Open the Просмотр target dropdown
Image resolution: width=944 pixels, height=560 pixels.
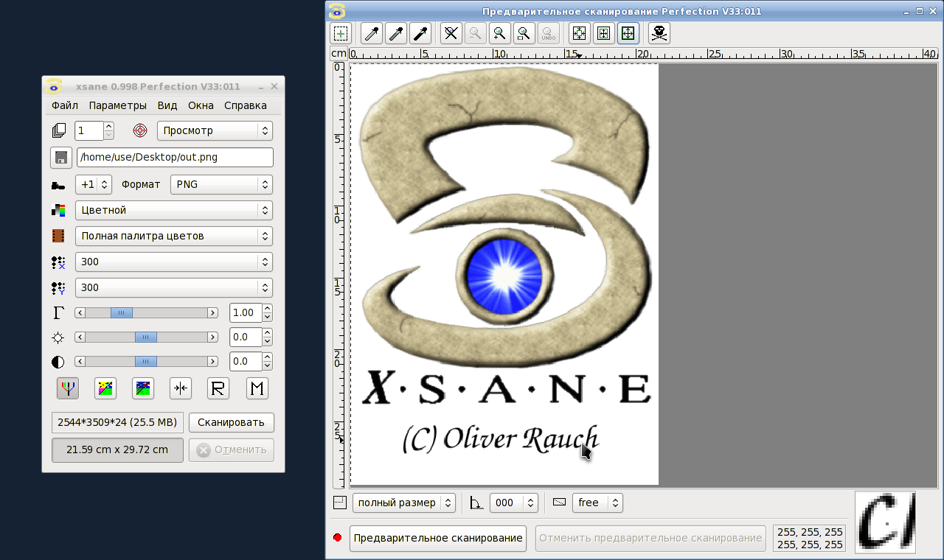pos(215,130)
